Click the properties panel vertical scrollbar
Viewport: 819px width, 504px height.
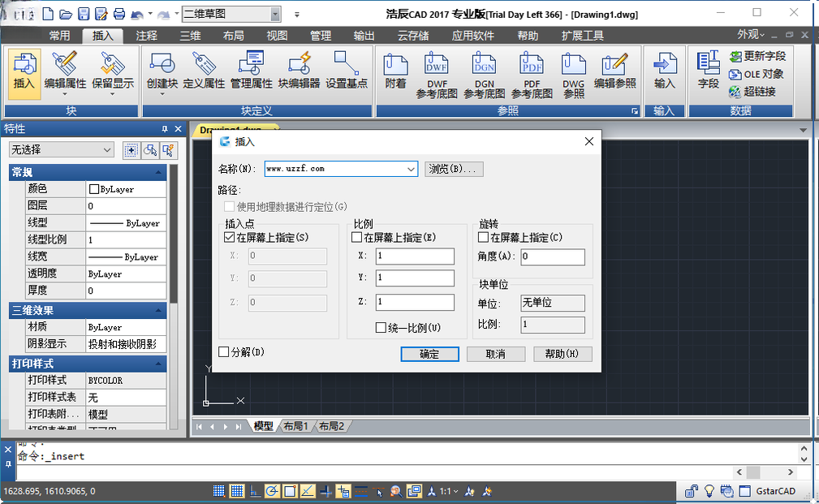coord(174,235)
